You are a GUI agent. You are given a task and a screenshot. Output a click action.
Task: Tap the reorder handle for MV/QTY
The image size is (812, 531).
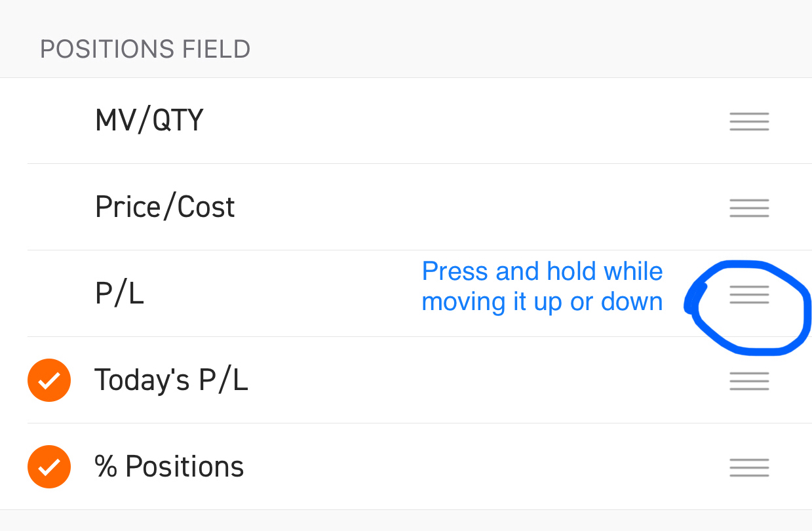(x=749, y=122)
